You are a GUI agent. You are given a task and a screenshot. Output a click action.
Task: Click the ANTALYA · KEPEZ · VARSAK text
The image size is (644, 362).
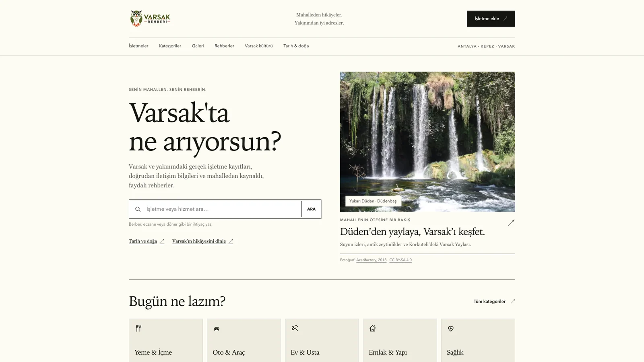coord(486,46)
